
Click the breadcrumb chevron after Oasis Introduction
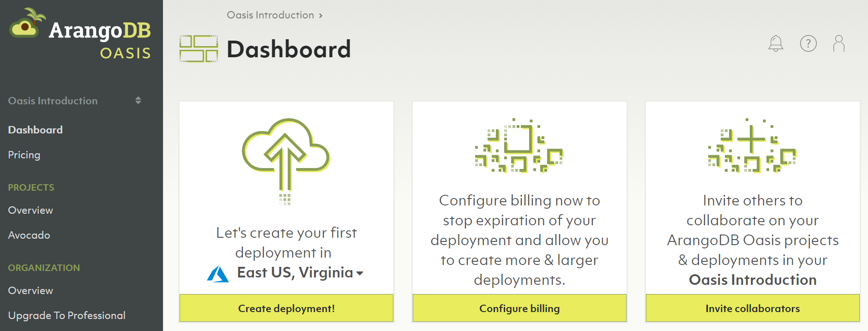click(x=321, y=16)
